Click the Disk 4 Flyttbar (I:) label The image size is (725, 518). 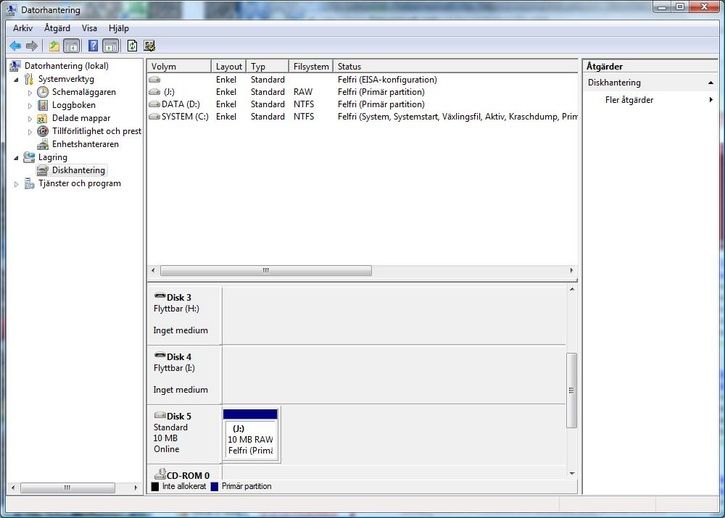click(184, 373)
